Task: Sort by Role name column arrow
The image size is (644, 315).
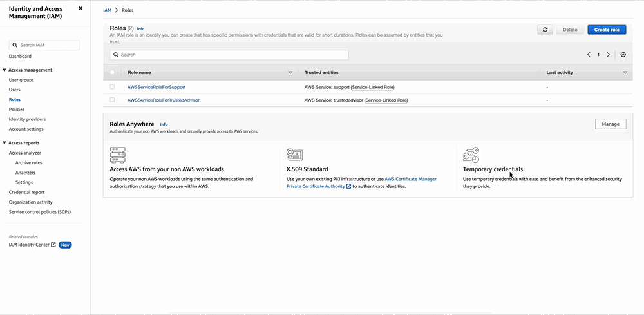Action: pos(290,72)
